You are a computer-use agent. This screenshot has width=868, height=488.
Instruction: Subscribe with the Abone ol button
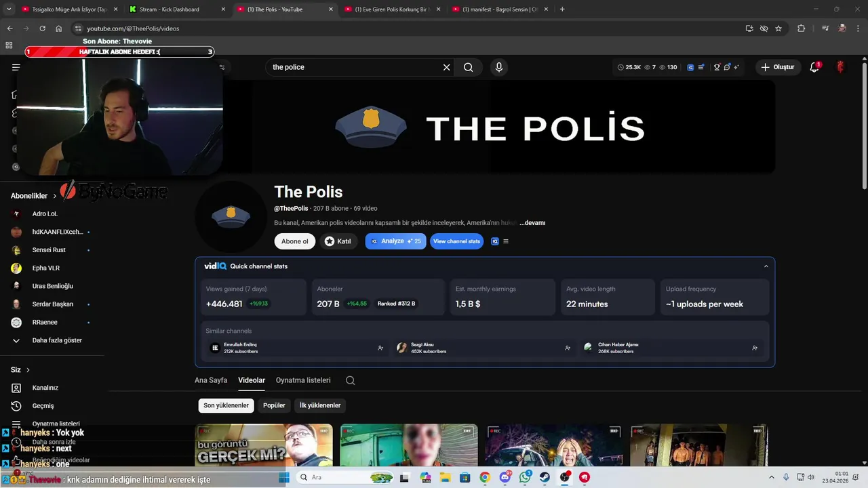(295, 241)
